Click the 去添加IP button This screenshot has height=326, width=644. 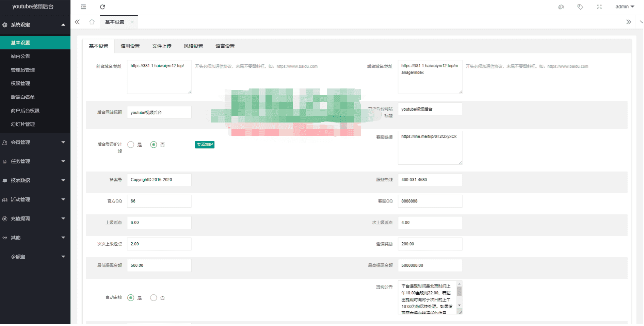[x=205, y=145]
